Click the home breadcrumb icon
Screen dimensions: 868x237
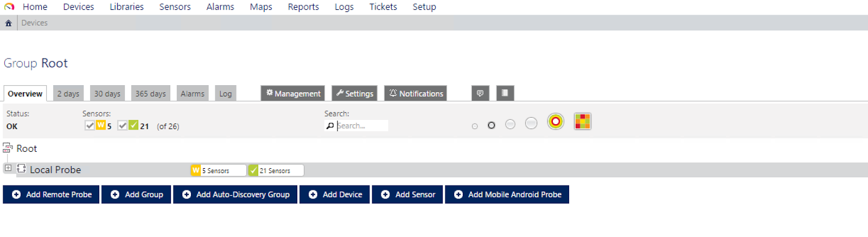click(x=8, y=23)
